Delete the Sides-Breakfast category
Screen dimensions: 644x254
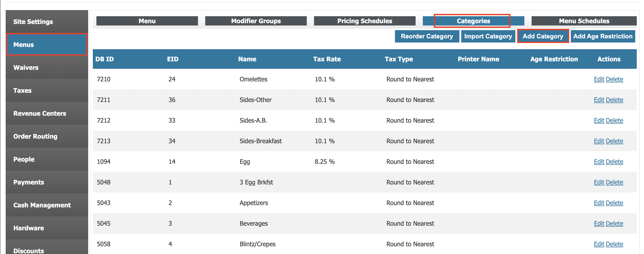point(614,141)
